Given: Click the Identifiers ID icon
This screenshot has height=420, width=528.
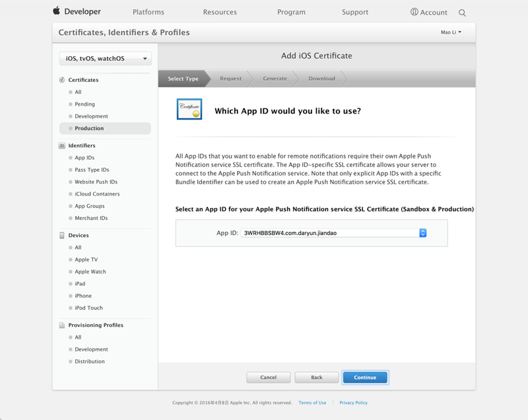Looking at the screenshot, I should point(62,145).
